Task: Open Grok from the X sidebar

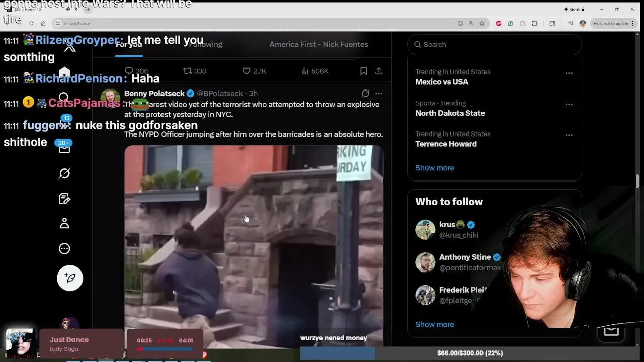Action: tap(64, 173)
